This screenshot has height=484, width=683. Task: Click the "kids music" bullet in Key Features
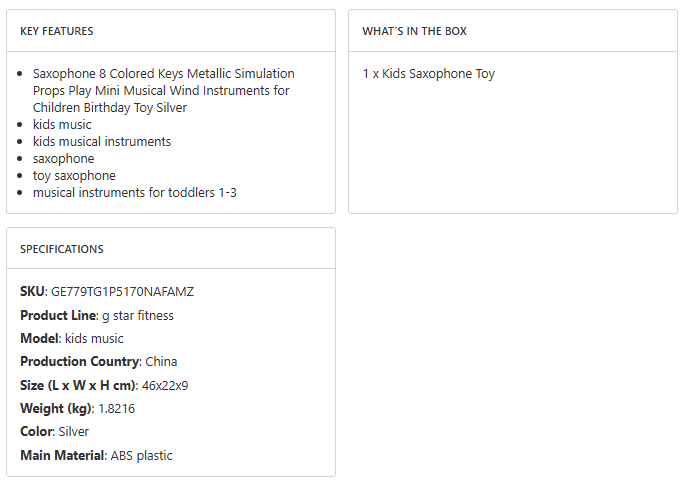point(62,125)
